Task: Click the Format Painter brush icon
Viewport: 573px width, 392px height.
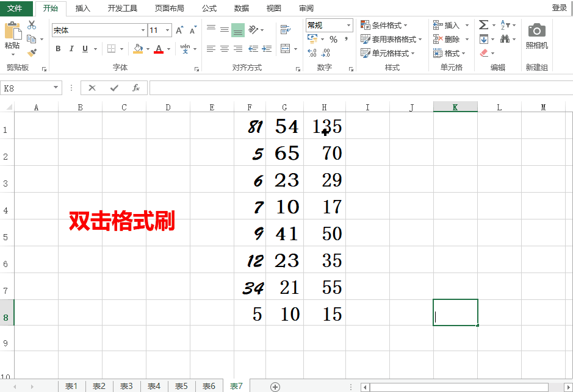Action: 32,53
